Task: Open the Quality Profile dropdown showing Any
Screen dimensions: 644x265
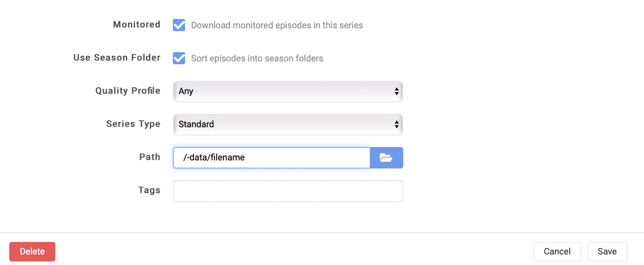Action: pos(283,91)
